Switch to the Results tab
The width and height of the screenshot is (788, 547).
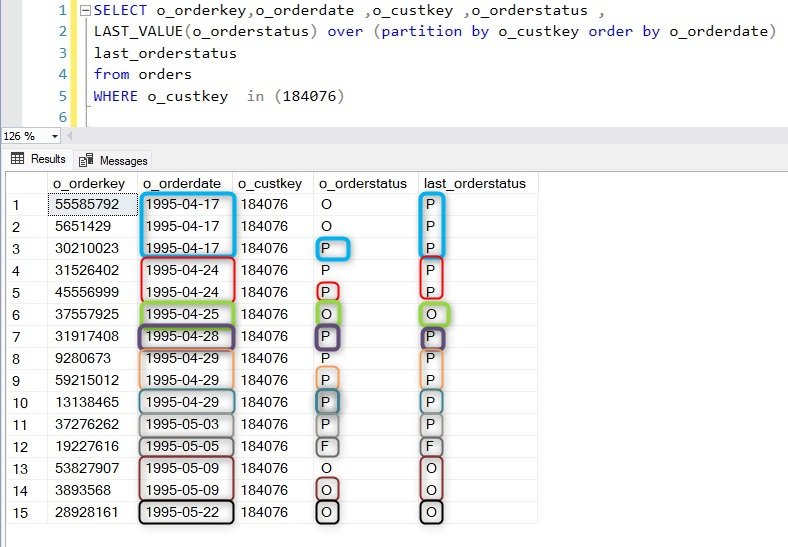38,159
